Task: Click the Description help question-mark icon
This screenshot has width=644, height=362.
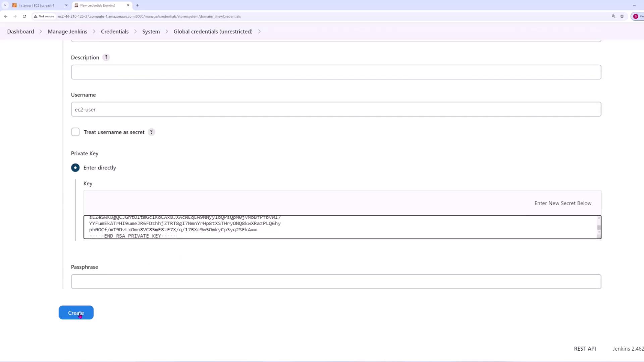Action: click(x=106, y=57)
